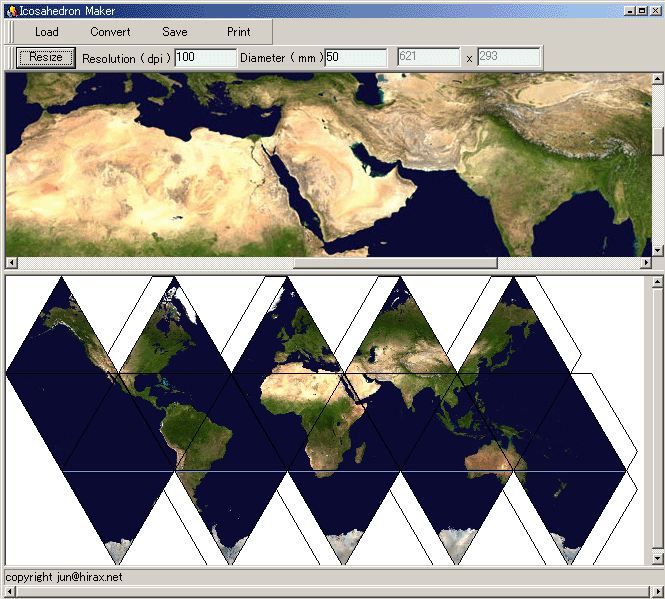665x599 pixels.
Task: Click the Load menu item
Action: click(46, 32)
